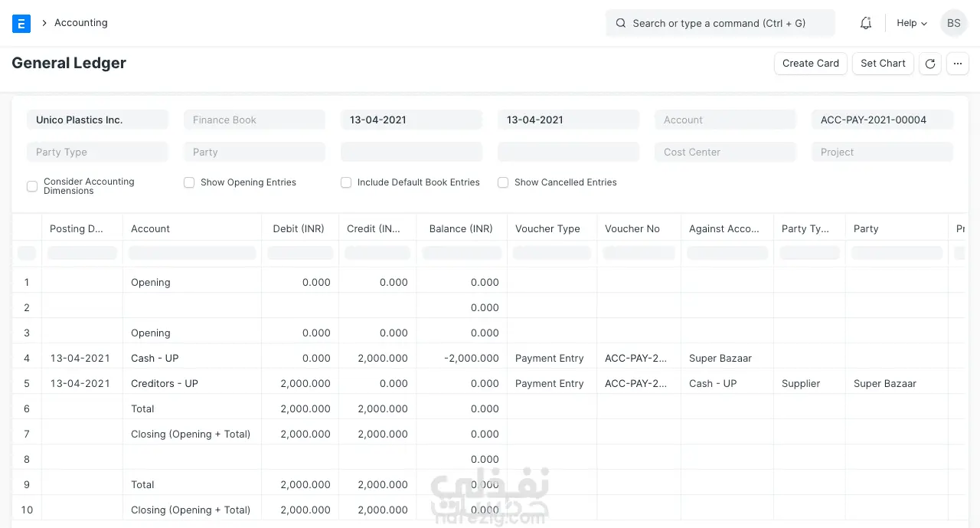Click the Party column header
This screenshot has width=980, height=528.
pos(897,228)
